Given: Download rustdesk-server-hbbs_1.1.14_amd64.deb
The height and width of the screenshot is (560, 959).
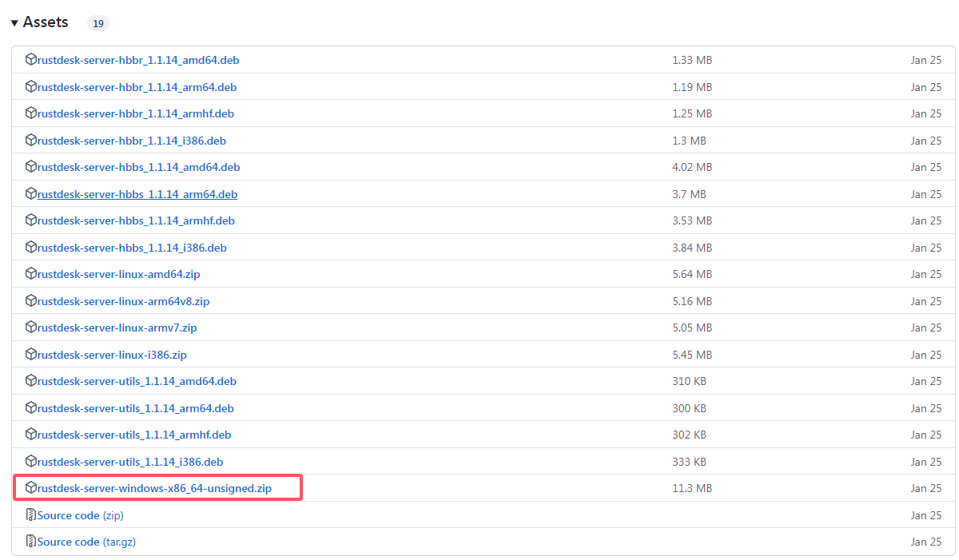Looking at the screenshot, I should (x=138, y=167).
